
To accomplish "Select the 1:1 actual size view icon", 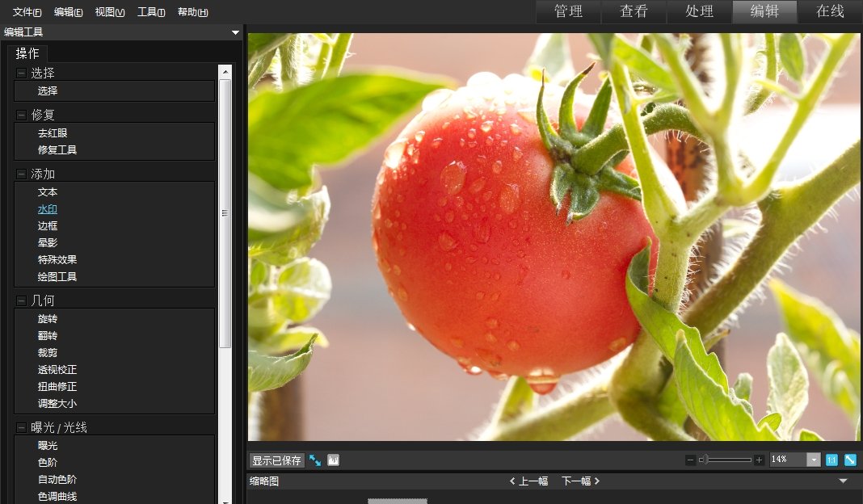I will pos(832,460).
